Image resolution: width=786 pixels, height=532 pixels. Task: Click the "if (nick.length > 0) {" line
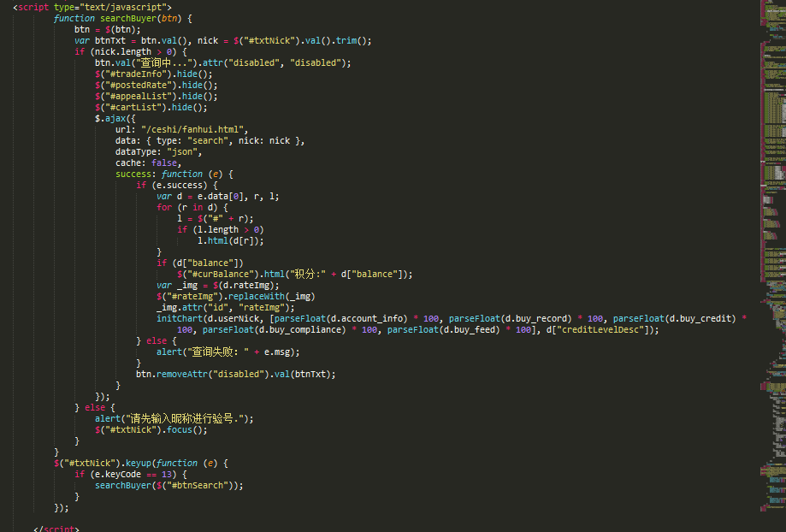[x=130, y=51]
